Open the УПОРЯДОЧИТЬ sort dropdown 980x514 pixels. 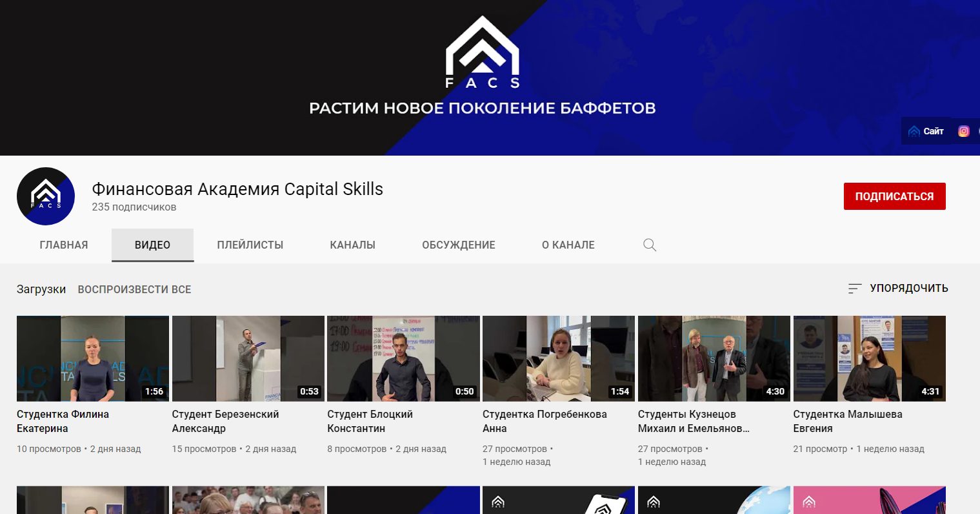[898, 289]
